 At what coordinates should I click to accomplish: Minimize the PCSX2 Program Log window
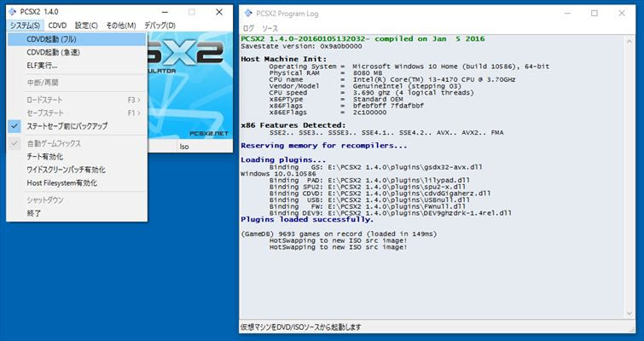click(x=567, y=14)
